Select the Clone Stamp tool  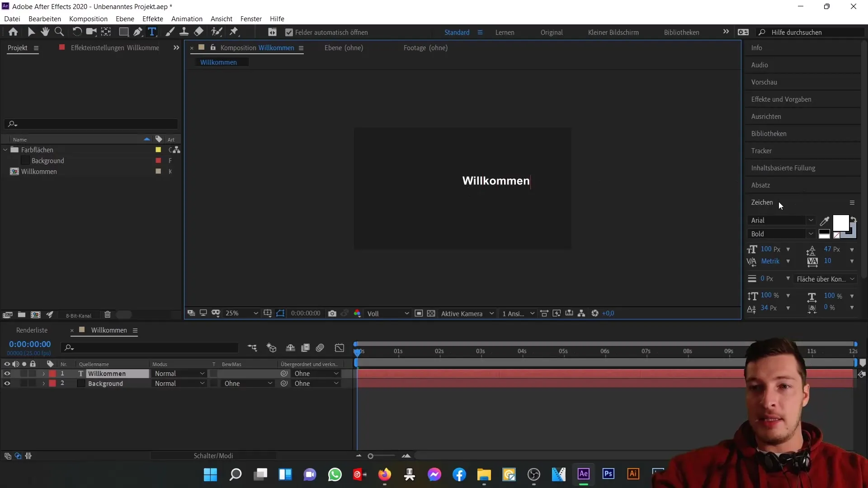click(184, 32)
